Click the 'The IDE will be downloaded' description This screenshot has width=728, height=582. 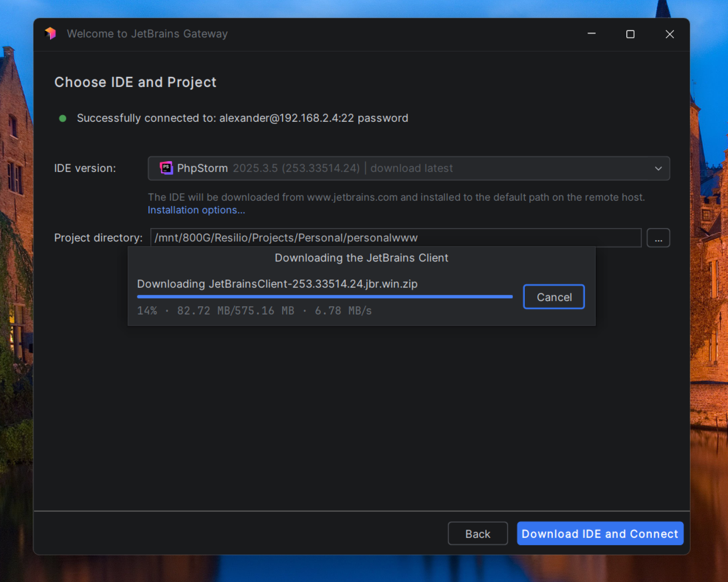coord(396,197)
